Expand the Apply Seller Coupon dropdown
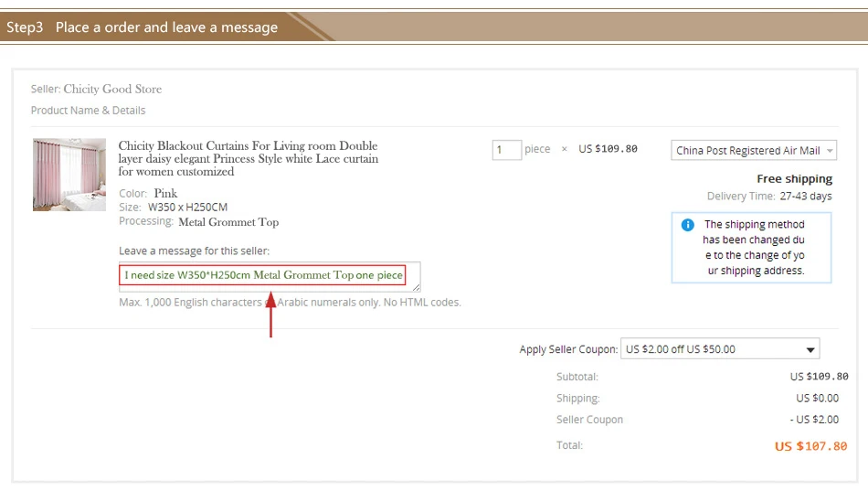Image resolution: width=868 pixels, height=501 pixels. tap(720, 349)
